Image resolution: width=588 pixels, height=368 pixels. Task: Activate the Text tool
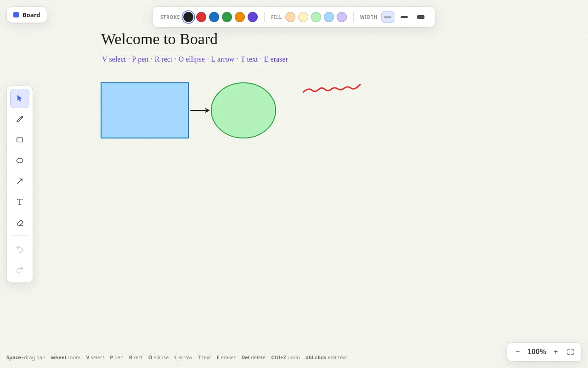point(20,202)
